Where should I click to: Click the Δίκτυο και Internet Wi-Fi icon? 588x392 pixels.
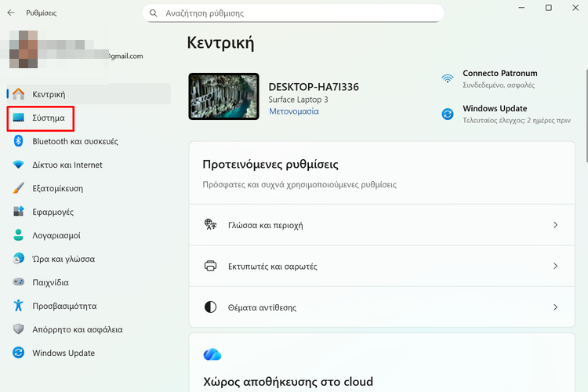point(19,165)
